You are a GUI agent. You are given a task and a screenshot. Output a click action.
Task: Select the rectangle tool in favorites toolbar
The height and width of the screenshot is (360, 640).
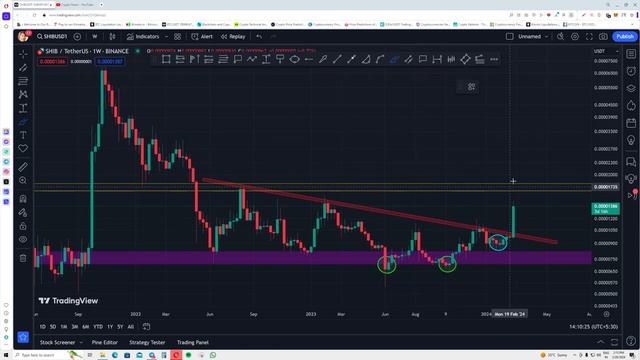[166, 60]
